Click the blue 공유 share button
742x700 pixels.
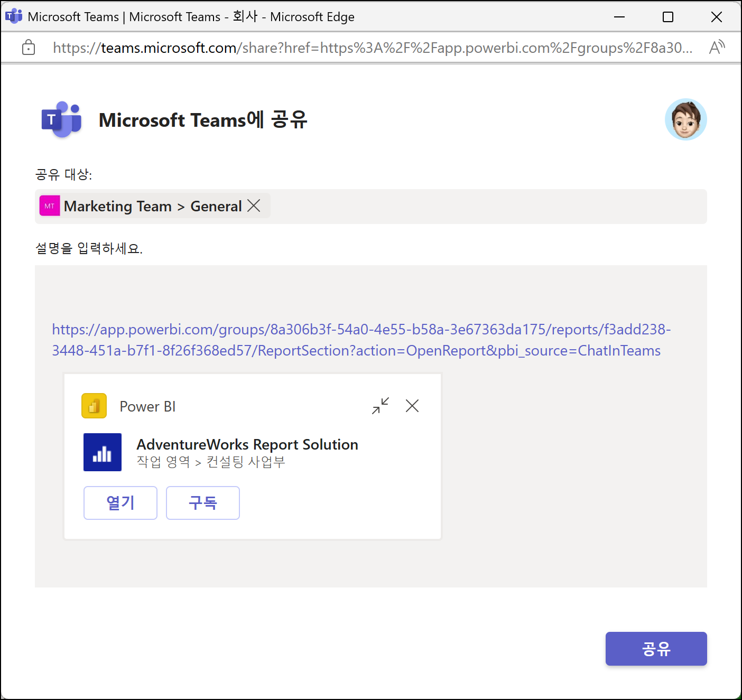coord(656,648)
